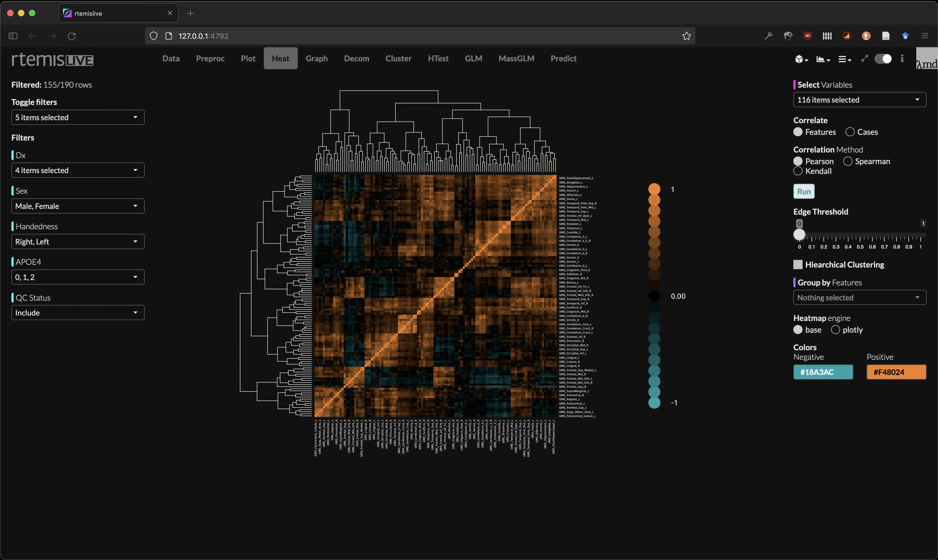
Task: Open the MassGLM tab
Action: [516, 59]
